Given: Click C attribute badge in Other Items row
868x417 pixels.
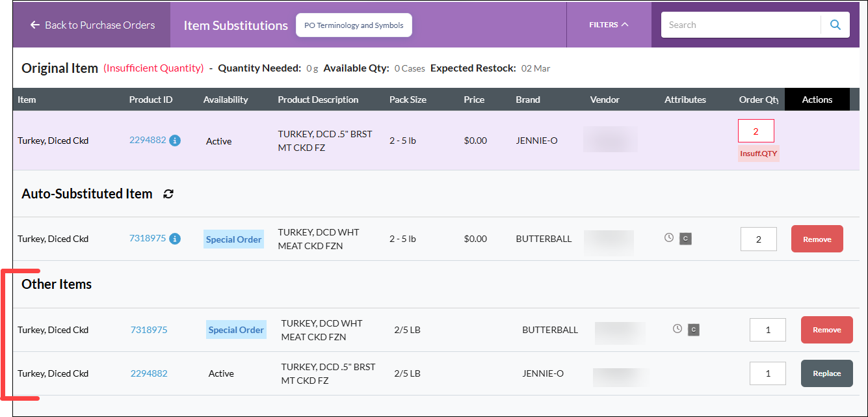Looking at the screenshot, I should point(694,330).
